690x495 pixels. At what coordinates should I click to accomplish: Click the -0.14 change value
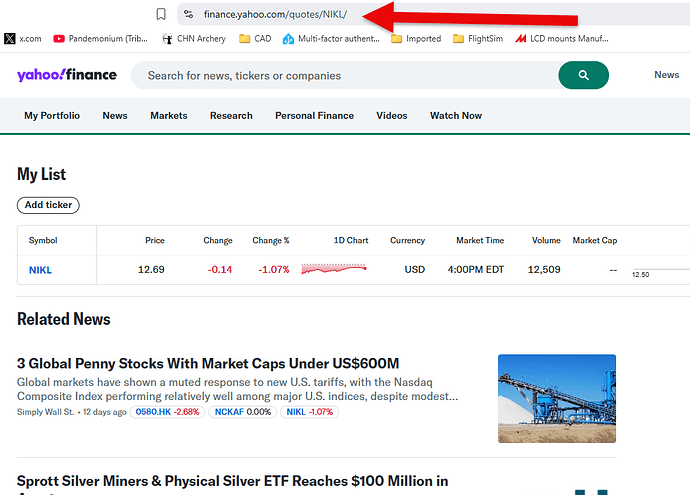[220, 269]
